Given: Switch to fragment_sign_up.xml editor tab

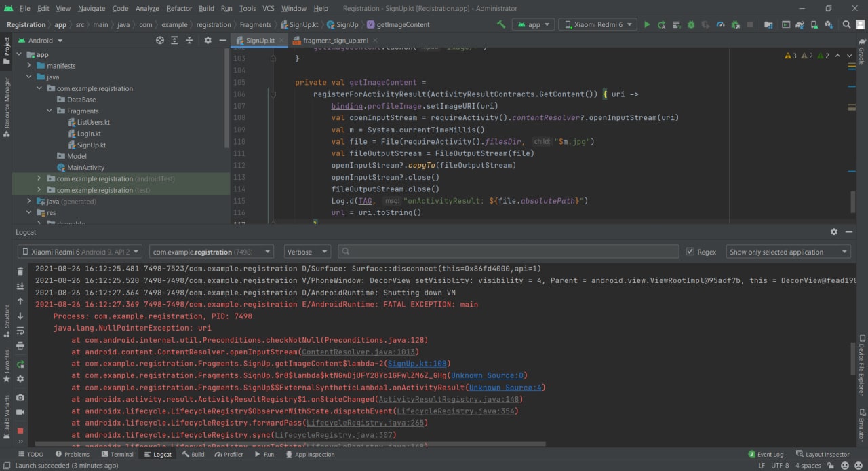Looking at the screenshot, I should point(336,41).
